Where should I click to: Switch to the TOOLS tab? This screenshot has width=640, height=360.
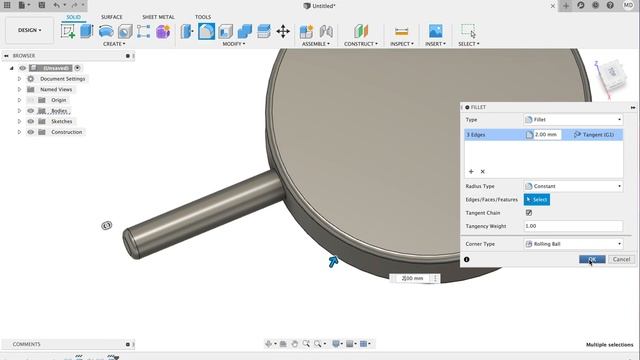click(x=203, y=17)
